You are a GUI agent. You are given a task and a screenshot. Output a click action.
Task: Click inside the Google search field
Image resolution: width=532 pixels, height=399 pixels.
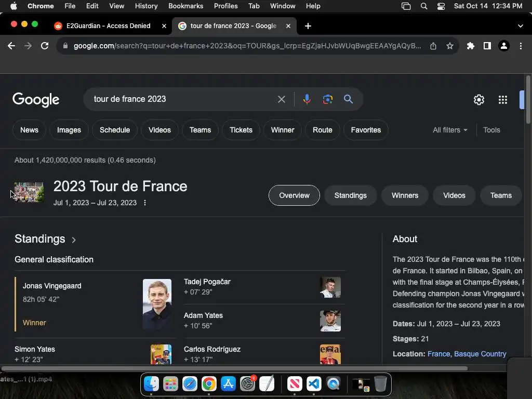point(183,99)
